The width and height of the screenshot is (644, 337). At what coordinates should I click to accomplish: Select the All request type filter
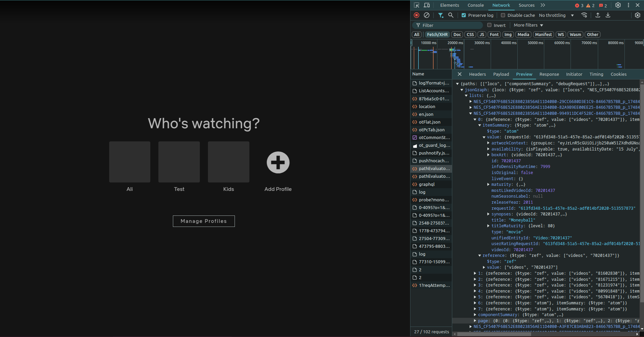(x=417, y=35)
